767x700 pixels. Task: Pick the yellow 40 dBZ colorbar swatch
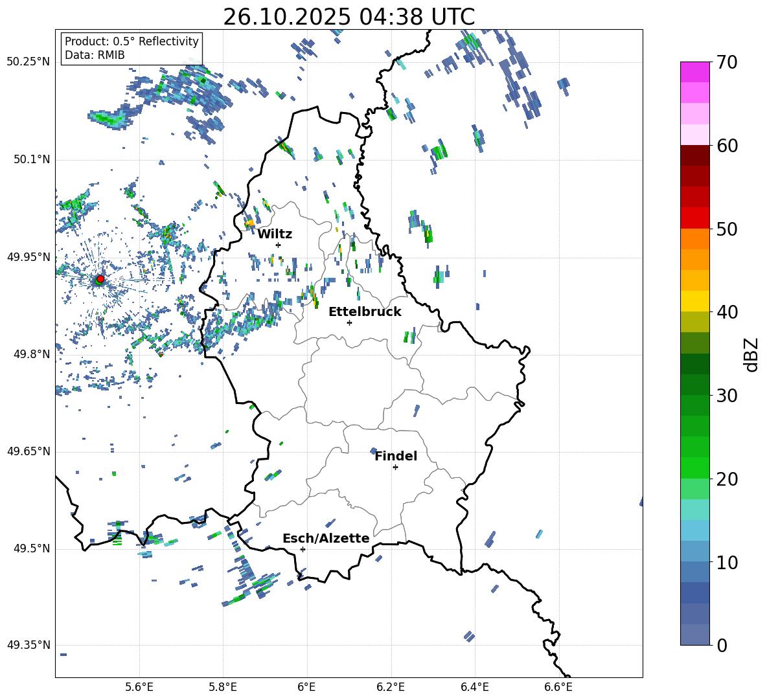[x=695, y=301]
